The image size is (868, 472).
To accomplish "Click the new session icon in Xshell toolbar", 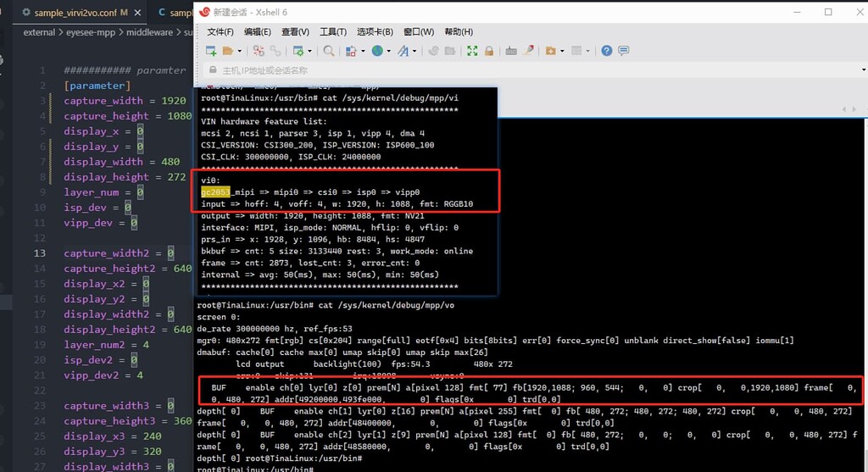I will coord(209,51).
